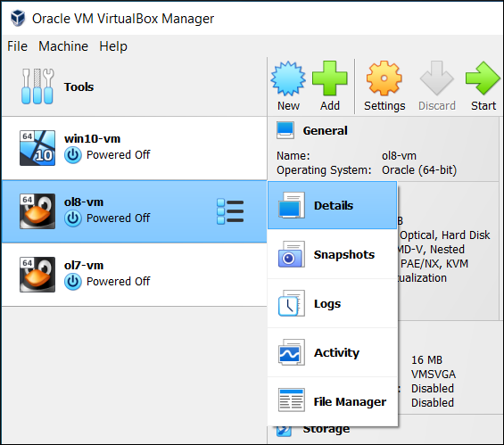The width and height of the screenshot is (504, 445).
Task: Choose Details in the machine tools popup
Action: pos(333,205)
